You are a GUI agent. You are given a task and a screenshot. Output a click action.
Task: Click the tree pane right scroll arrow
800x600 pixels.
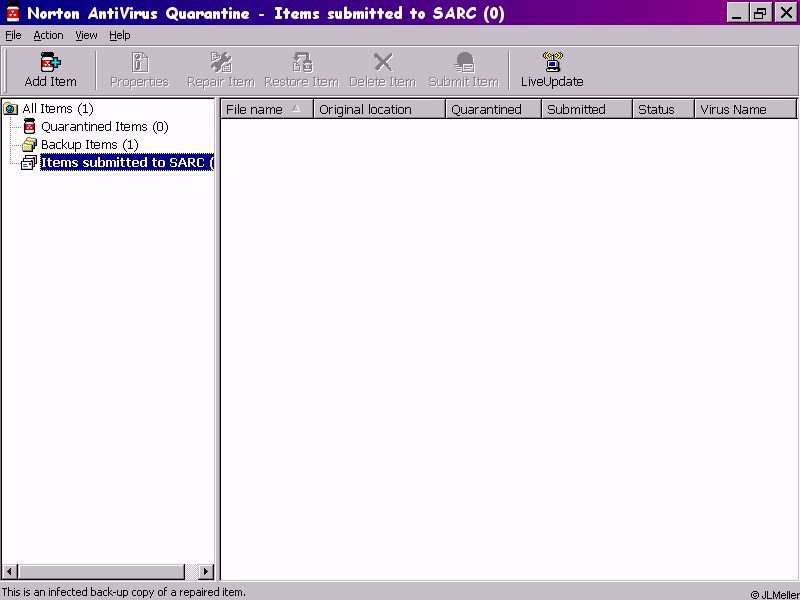click(x=206, y=571)
